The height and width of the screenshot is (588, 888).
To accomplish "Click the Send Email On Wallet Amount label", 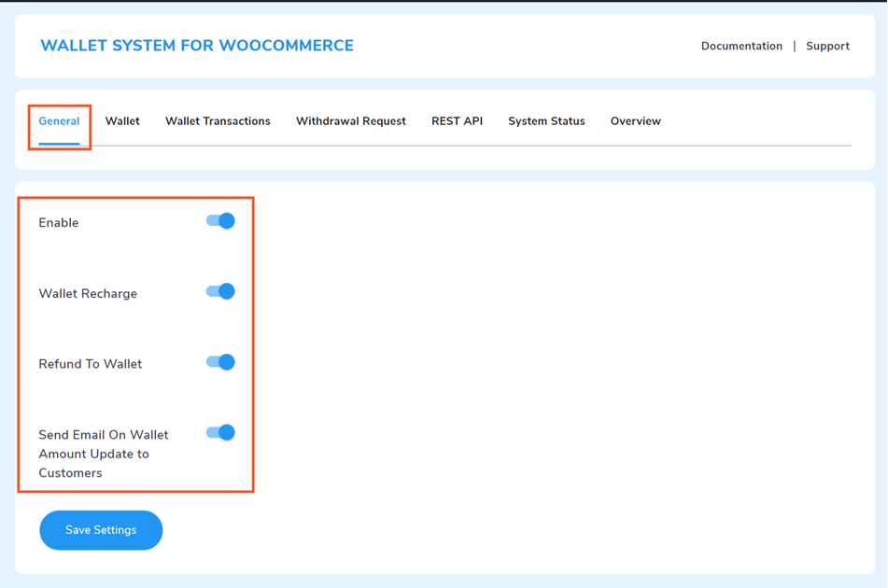I will coord(104,454).
